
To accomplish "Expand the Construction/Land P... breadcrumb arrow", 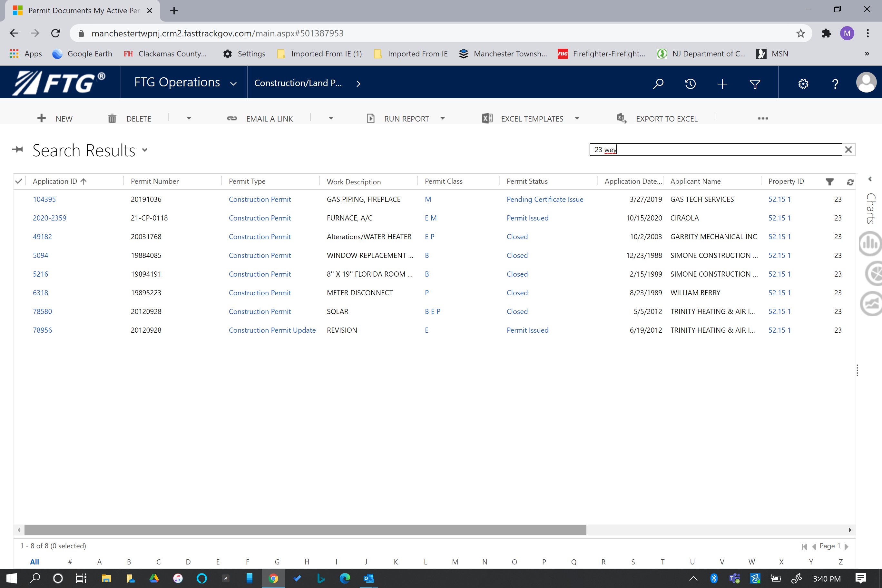I will (358, 83).
